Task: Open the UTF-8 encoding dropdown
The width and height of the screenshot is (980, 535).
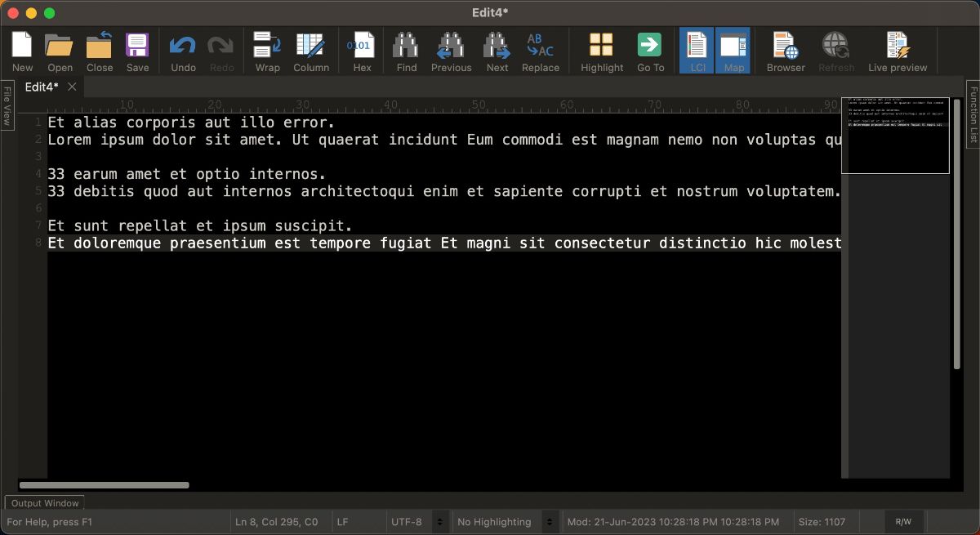Action: 419,522
